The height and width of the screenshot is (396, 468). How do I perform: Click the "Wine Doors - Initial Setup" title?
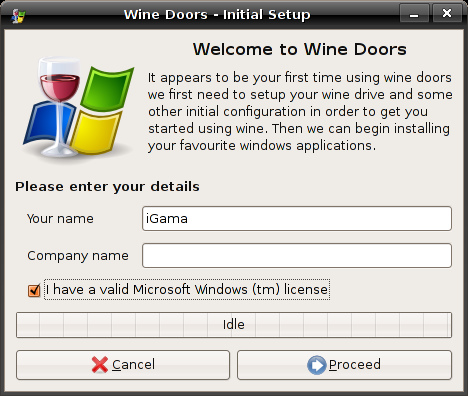(217, 15)
